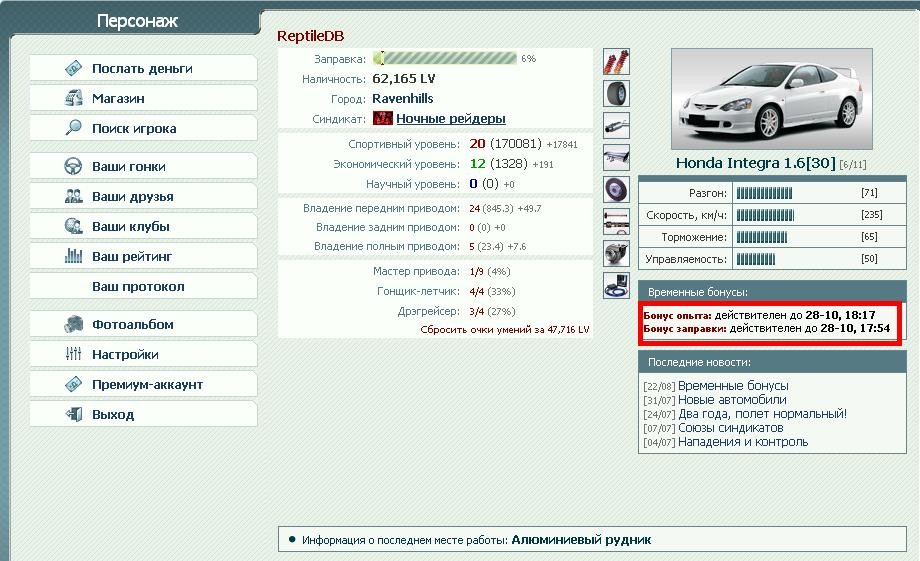Click the Спортивный уровень value 20
Viewport: 920px width, 561px height.
[x=477, y=144]
